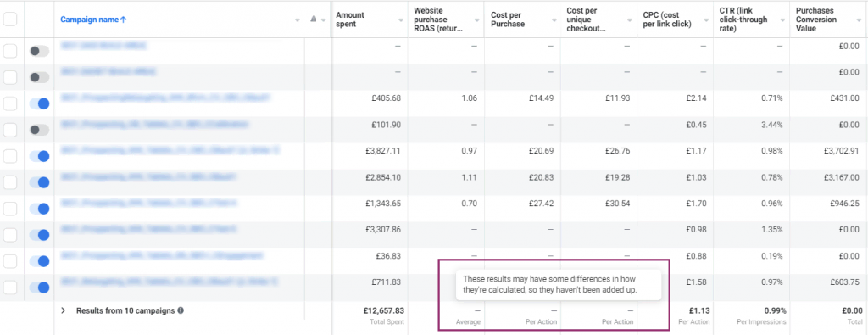This screenshot has width=868, height=335.
Task: Disable the toggle for the £711.83 campaign
Action: [39, 288]
